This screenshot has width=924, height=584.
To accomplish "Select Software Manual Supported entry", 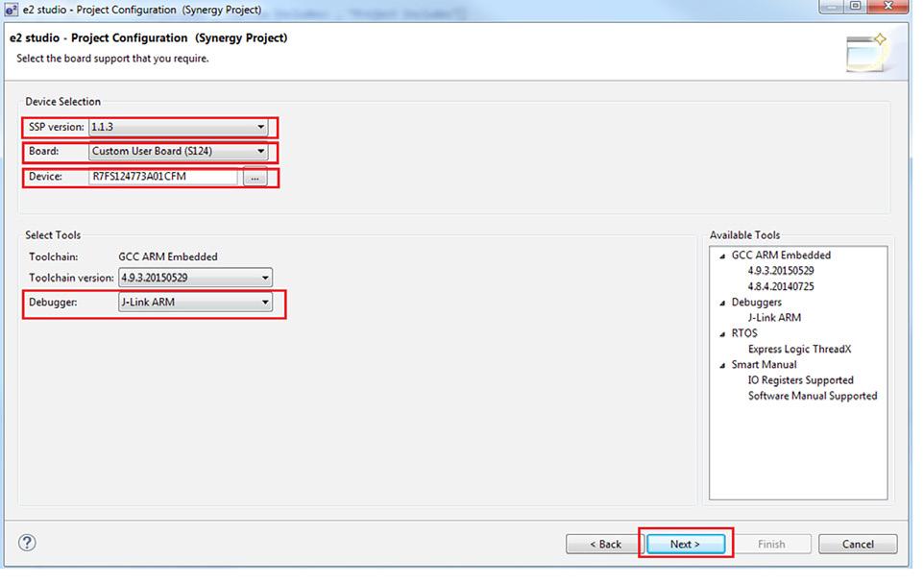I will pyautogui.click(x=813, y=396).
